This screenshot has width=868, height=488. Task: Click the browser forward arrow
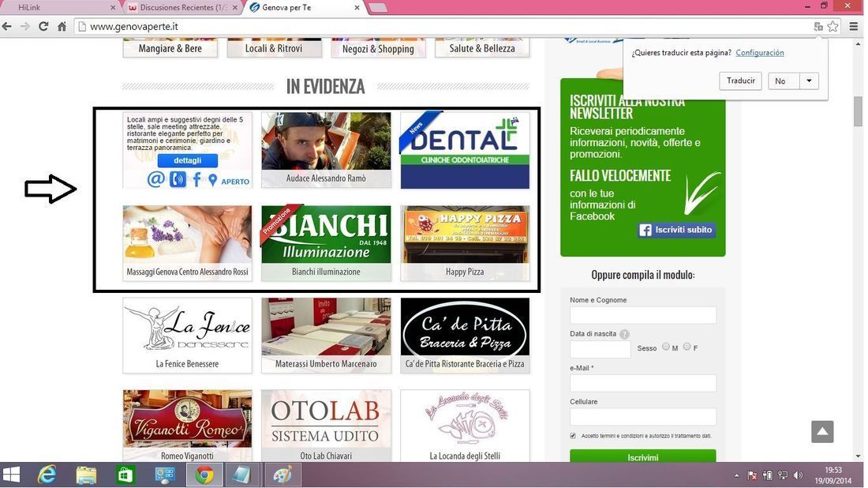(25, 26)
